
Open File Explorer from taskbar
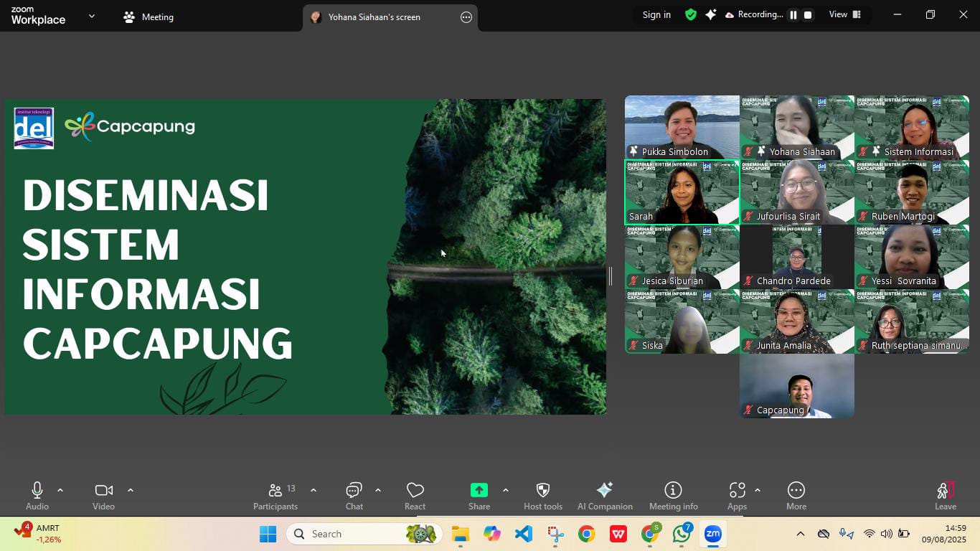(x=460, y=534)
